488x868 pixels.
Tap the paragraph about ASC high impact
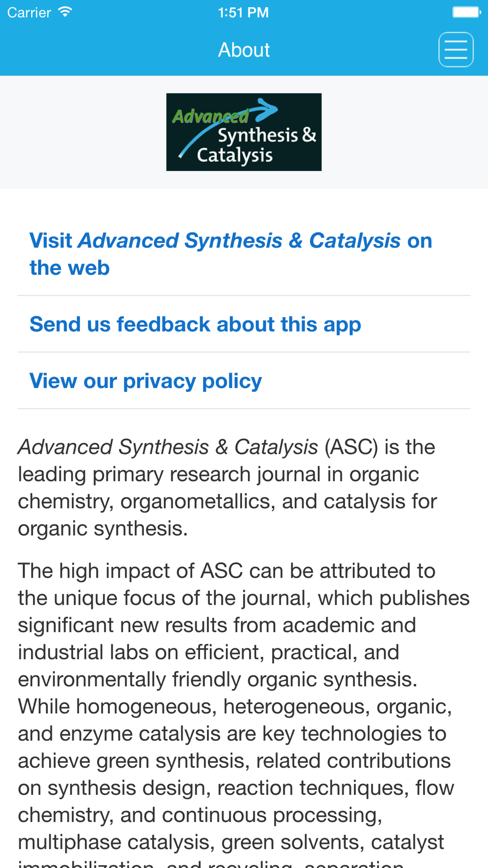[x=244, y=713]
